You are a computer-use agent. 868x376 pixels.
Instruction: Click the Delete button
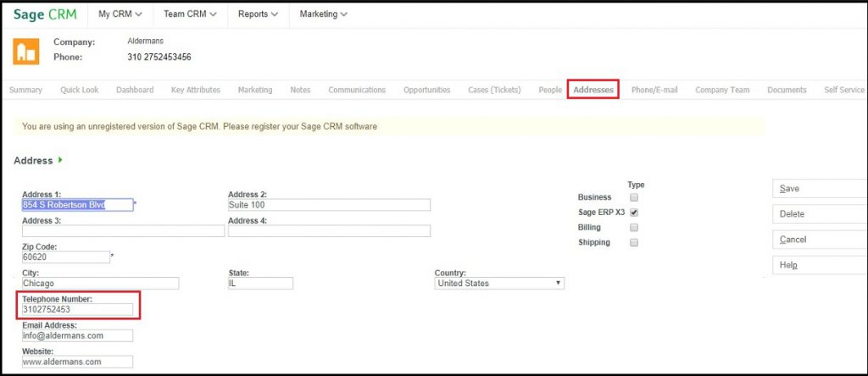pos(820,214)
